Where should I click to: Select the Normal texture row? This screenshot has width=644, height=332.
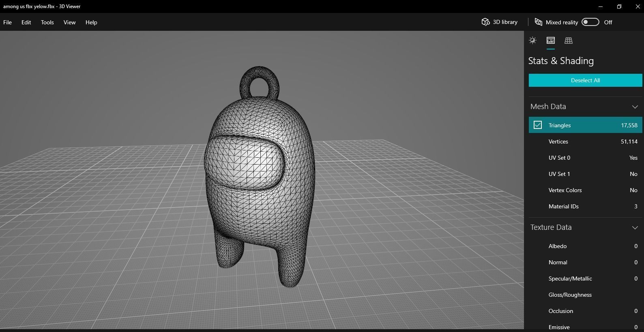(585, 262)
